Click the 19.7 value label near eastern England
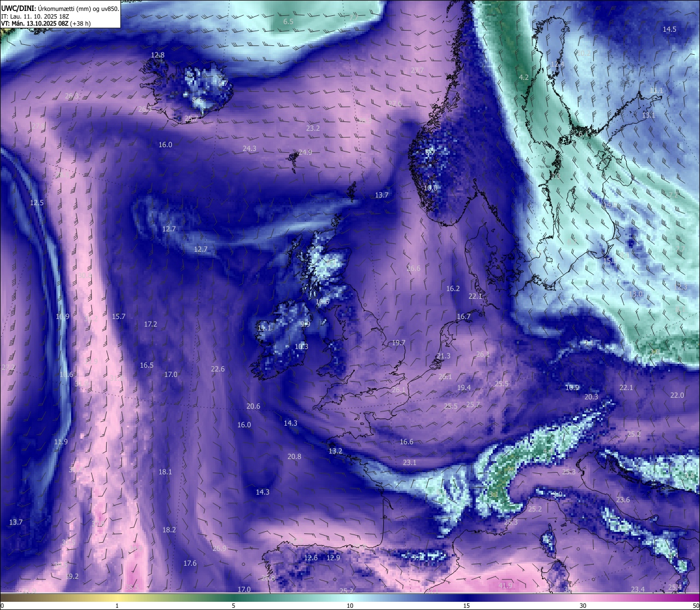Viewport: 700px width, 610px height. (399, 342)
